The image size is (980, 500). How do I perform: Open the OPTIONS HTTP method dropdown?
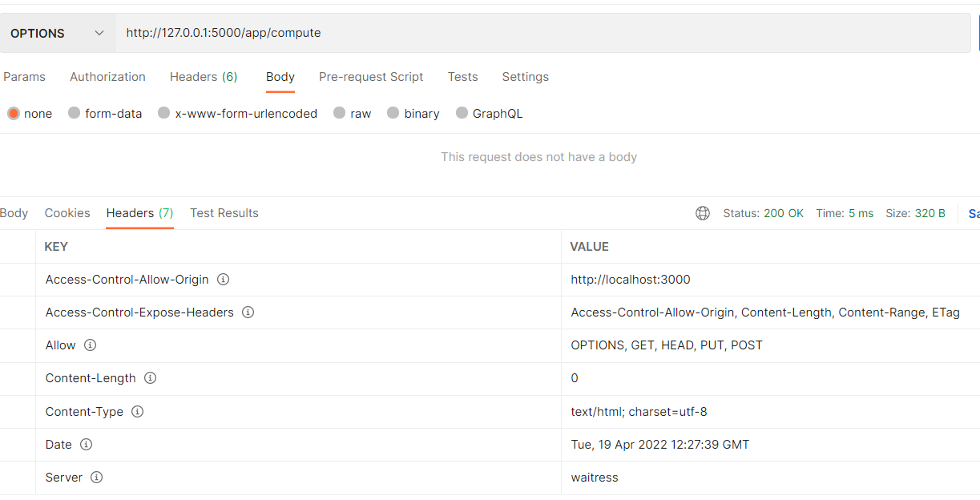click(58, 33)
